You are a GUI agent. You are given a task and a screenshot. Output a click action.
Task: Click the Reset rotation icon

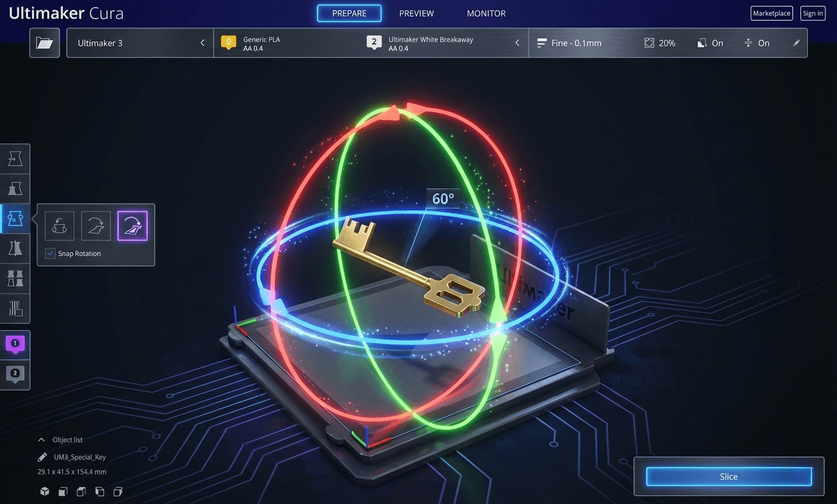click(59, 226)
